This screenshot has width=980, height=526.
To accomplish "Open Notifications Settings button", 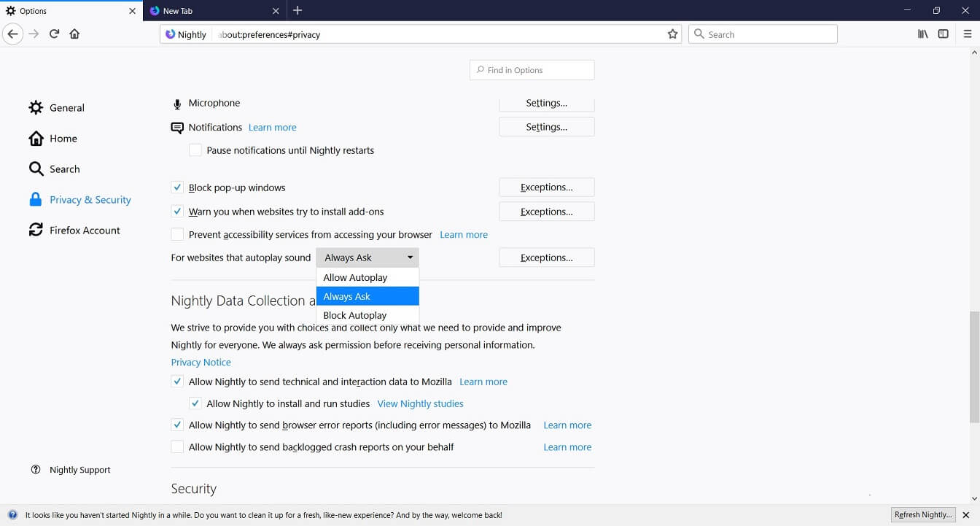I will (547, 127).
